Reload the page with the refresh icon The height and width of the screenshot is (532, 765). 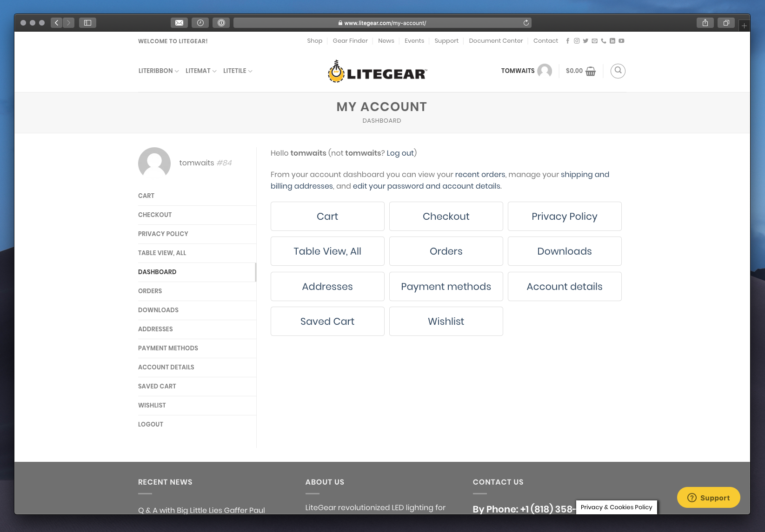click(x=526, y=23)
